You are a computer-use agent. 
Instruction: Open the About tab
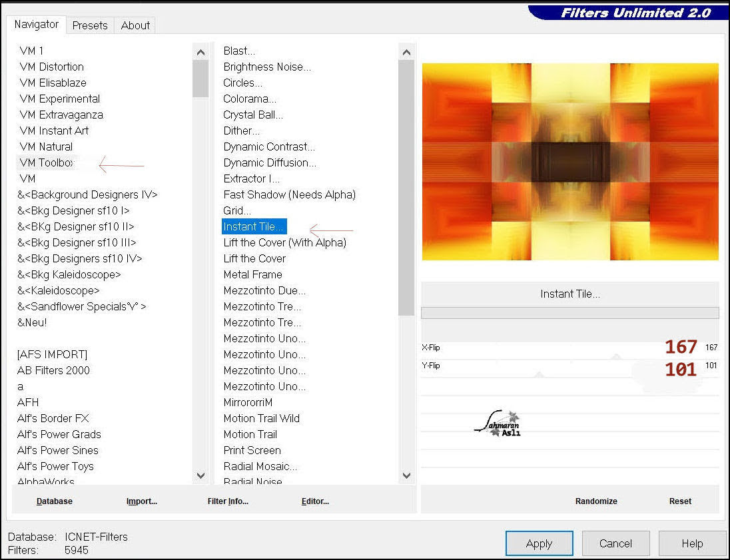tap(135, 25)
